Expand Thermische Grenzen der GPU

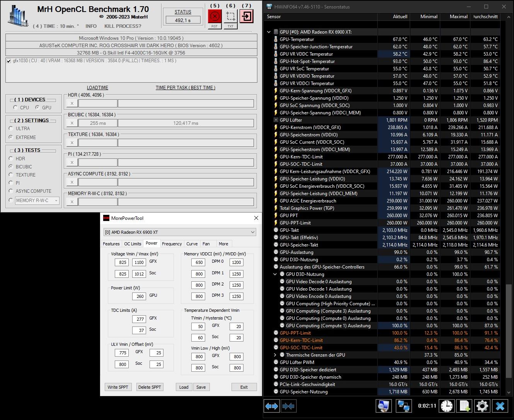pyautogui.click(x=275, y=355)
